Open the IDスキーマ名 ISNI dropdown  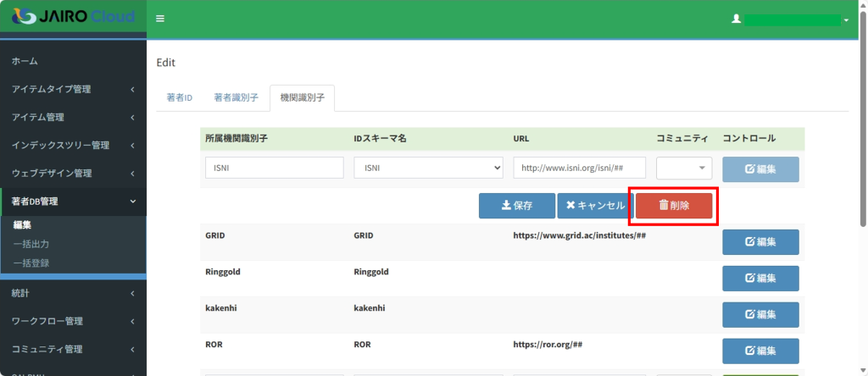click(x=428, y=168)
